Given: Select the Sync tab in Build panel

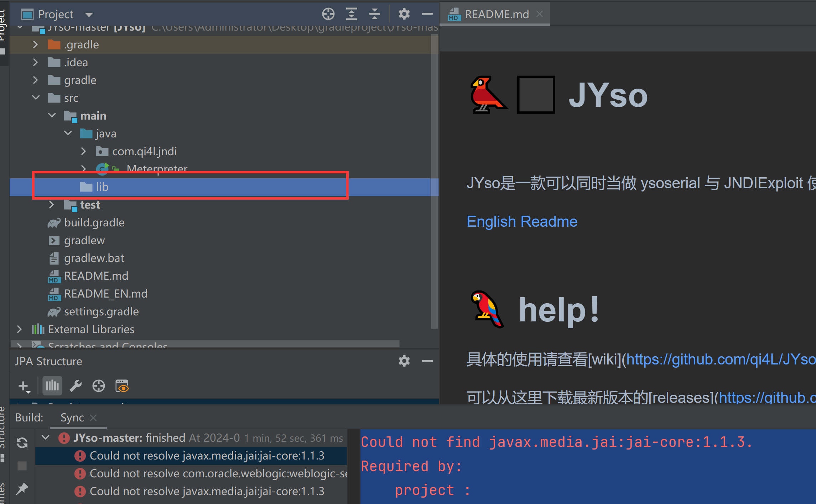Looking at the screenshot, I should pos(72,418).
